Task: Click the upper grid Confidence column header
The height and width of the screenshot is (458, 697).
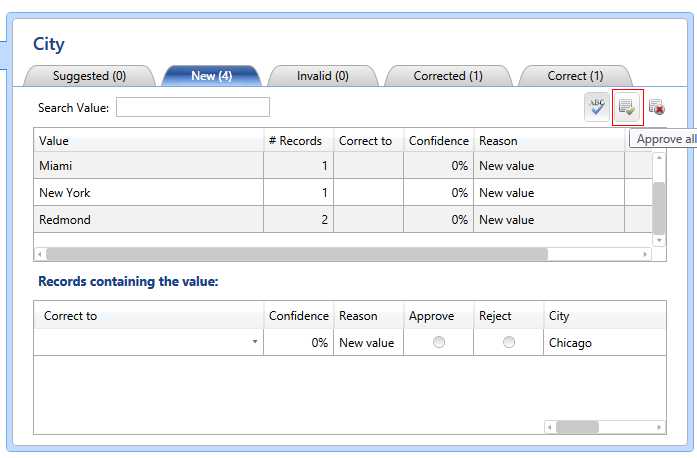Action: coord(439,141)
